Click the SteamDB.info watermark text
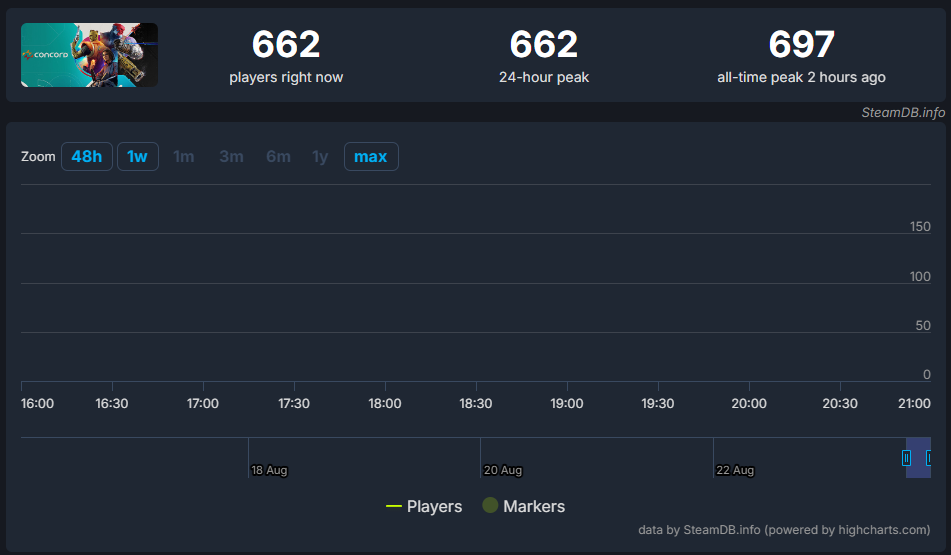951x555 pixels. pos(903,113)
